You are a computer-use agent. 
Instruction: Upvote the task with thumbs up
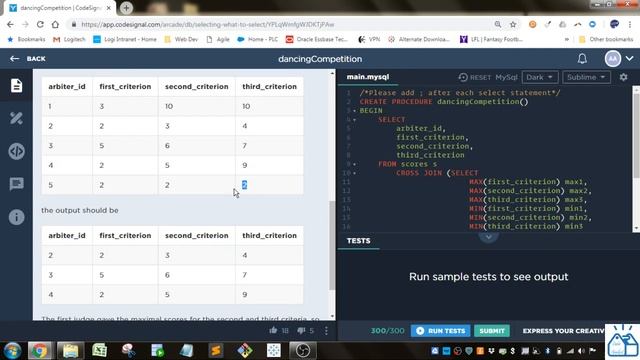point(273,330)
